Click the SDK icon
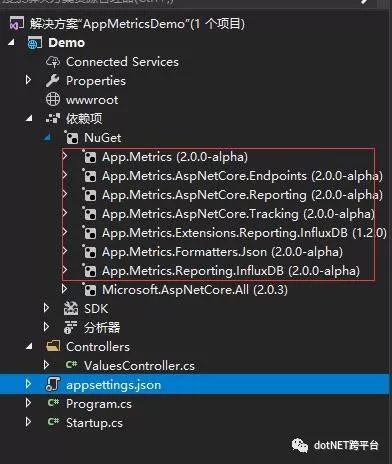 click(x=71, y=309)
